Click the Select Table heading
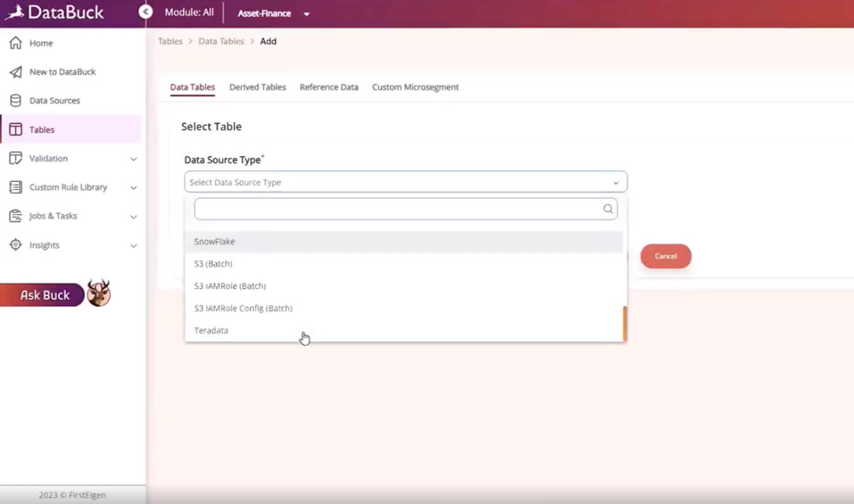The width and height of the screenshot is (854, 504). pyautogui.click(x=211, y=127)
